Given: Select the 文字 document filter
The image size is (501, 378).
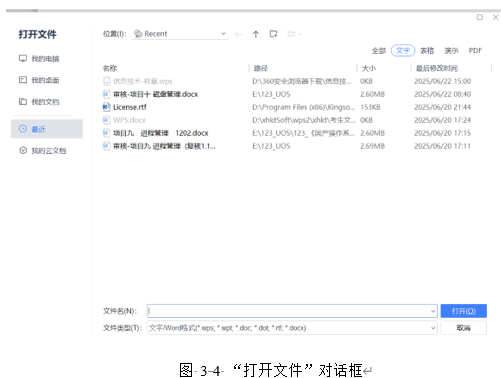Looking at the screenshot, I should tap(403, 51).
